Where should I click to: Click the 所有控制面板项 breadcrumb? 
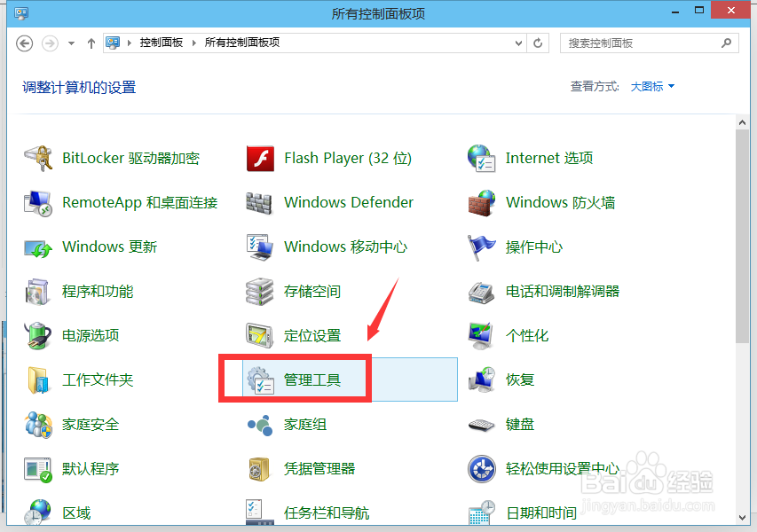click(x=242, y=43)
